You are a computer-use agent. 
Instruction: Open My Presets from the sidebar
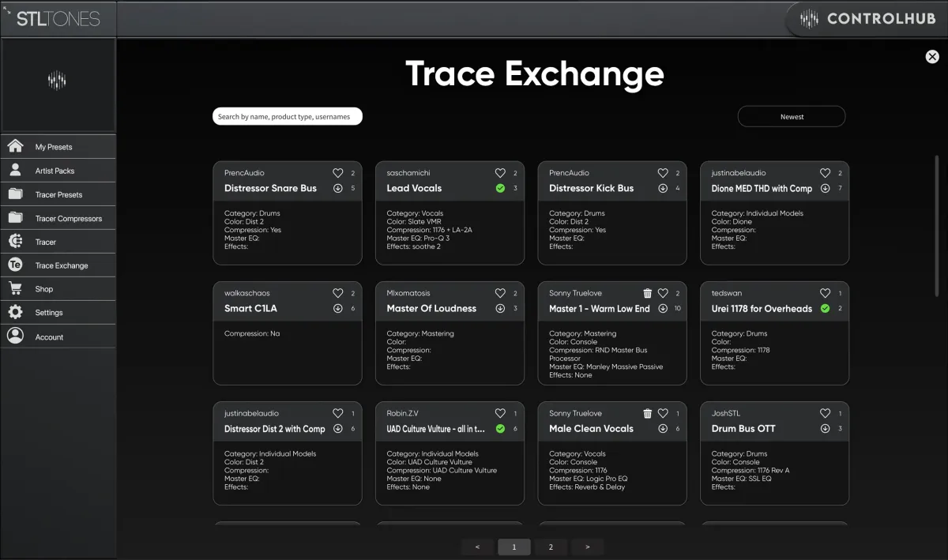[58, 147]
